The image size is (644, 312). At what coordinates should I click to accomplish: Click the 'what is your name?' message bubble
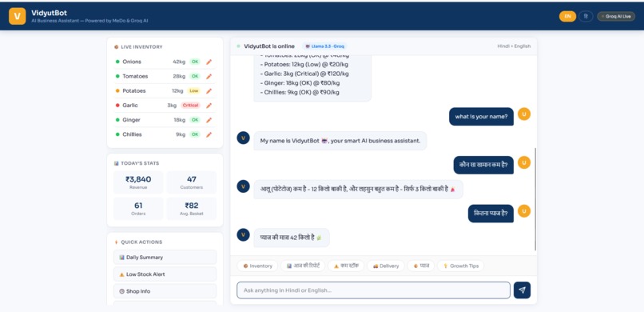point(481,117)
